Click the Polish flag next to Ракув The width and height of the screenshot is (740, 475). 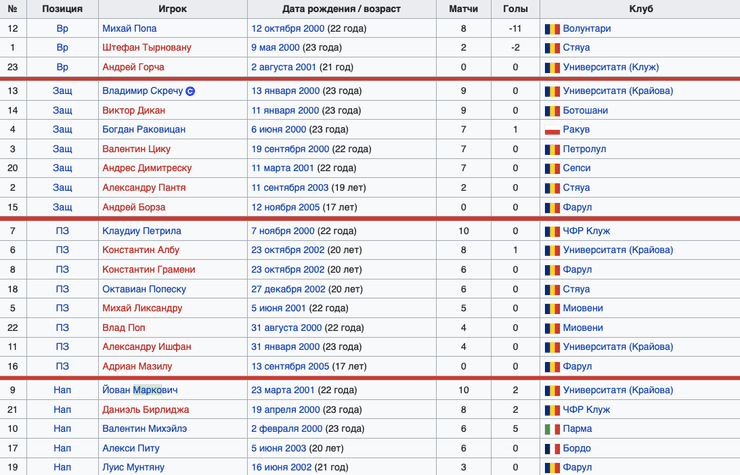pyautogui.click(x=551, y=130)
